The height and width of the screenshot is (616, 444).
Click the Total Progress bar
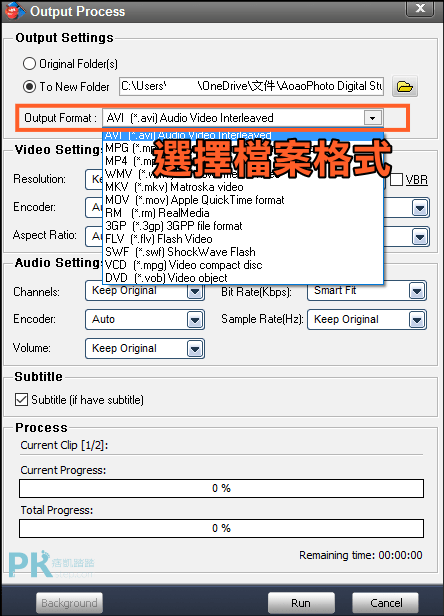(221, 528)
